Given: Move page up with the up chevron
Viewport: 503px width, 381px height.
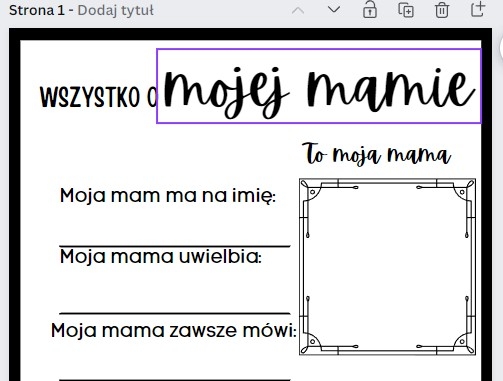Looking at the screenshot, I should point(298,10).
